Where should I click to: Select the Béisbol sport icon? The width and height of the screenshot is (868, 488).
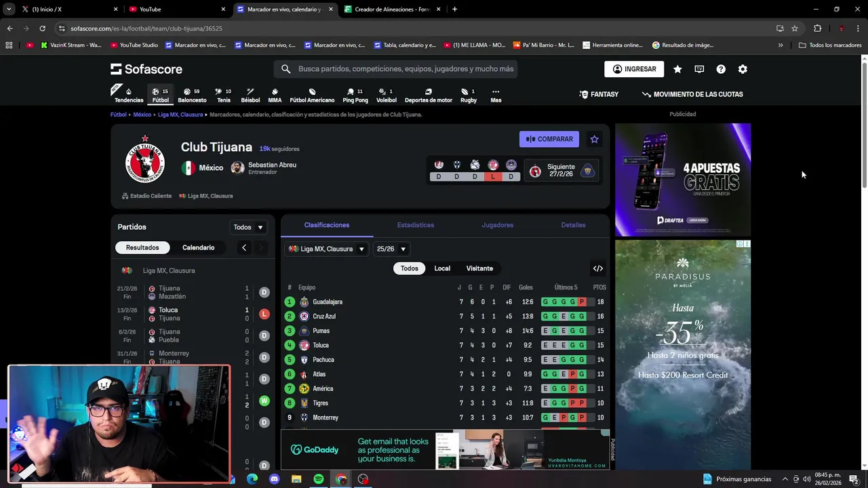[250, 95]
